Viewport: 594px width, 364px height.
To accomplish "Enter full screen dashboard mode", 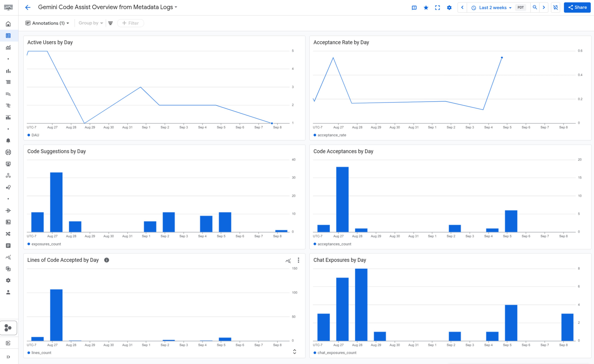I will coord(437,8).
